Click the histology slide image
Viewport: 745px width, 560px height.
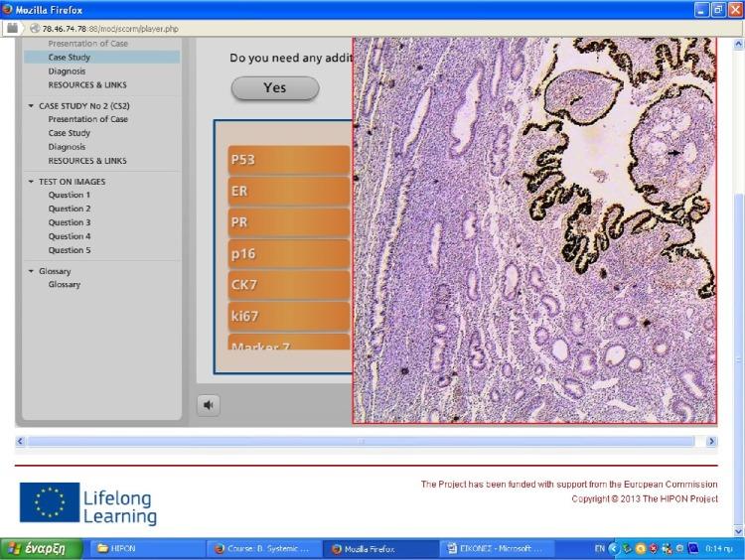coord(534,230)
